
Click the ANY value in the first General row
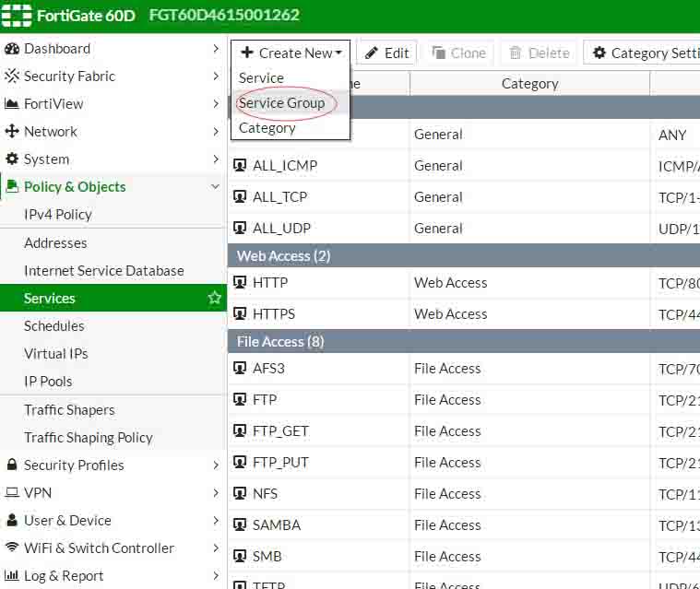(x=672, y=135)
